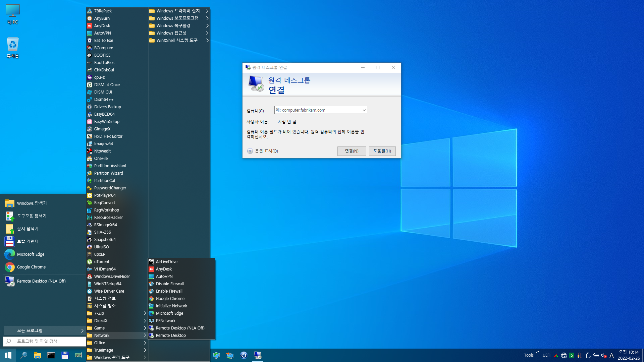Open EasyBCD64 entry
This screenshot has height=362, width=644.
[x=117, y=114]
